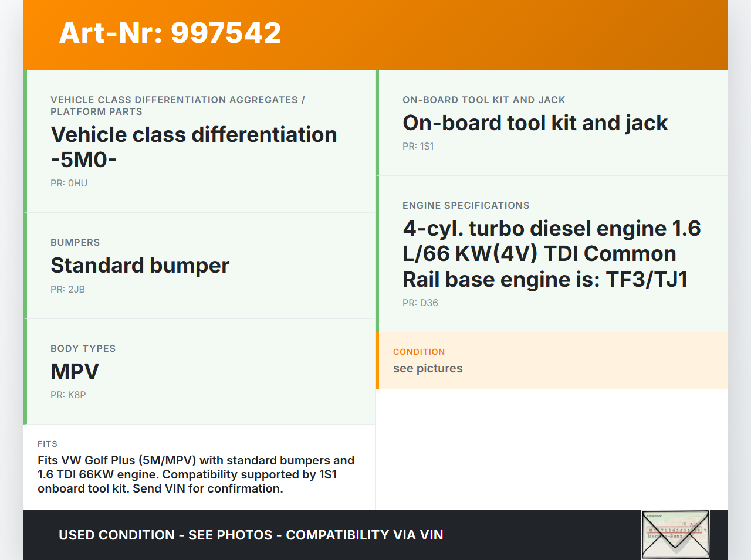This screenshot has height=560, width=751.
Task: Click 'On-board tool kit and jack' heading
Action: (x=535, y=123)
